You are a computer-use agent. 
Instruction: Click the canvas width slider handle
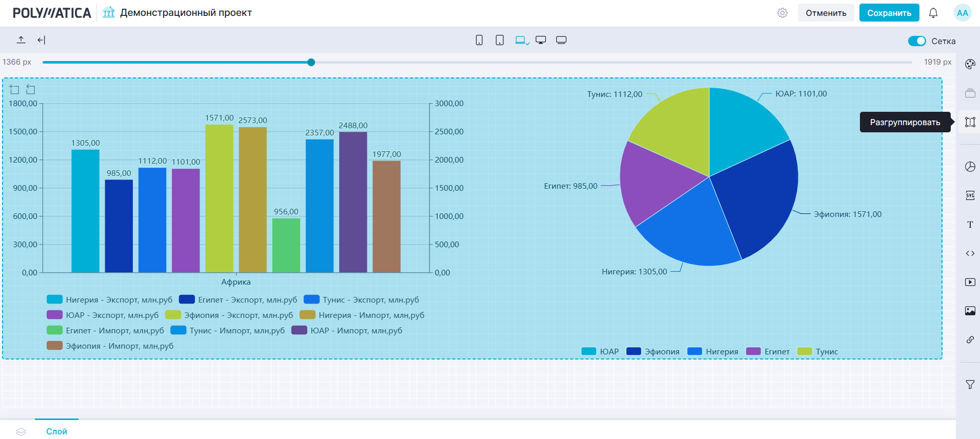[x=311, y=63]
